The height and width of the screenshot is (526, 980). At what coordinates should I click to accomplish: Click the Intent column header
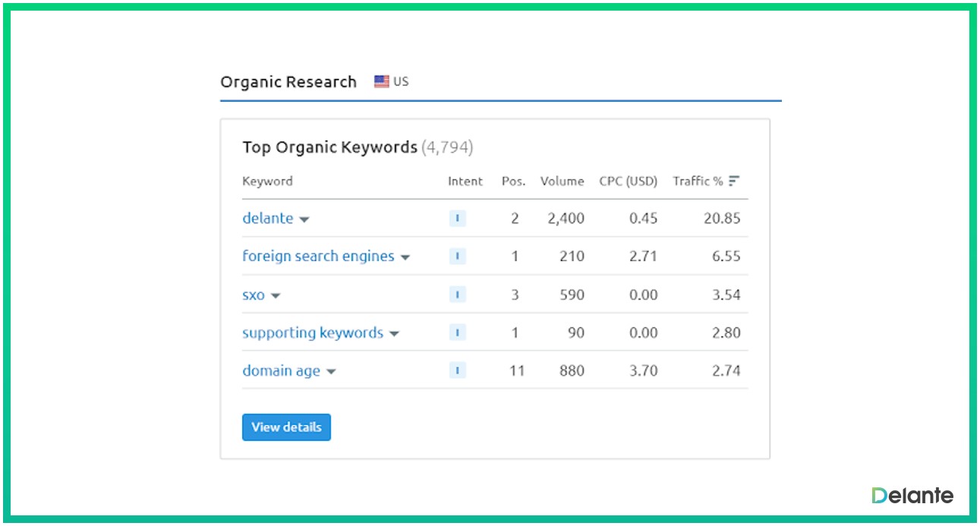pyautogui.click(x=465, y=181)
